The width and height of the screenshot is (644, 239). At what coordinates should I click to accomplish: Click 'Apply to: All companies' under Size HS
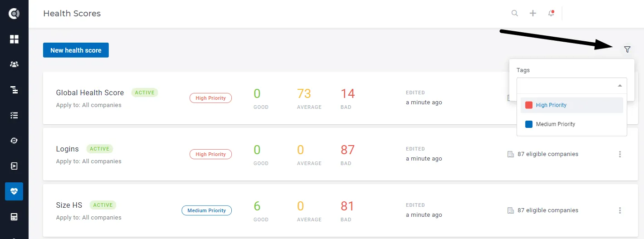click(89, 218)
